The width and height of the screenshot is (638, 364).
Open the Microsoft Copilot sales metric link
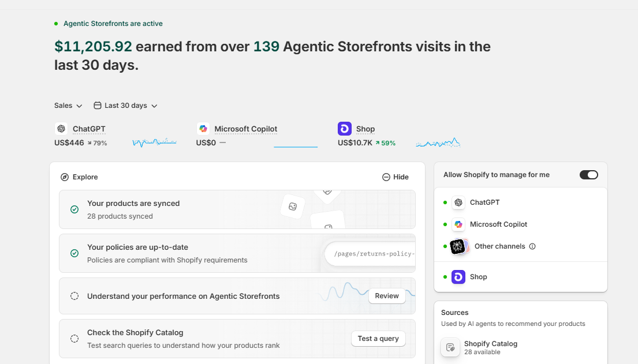pos(246,129)
